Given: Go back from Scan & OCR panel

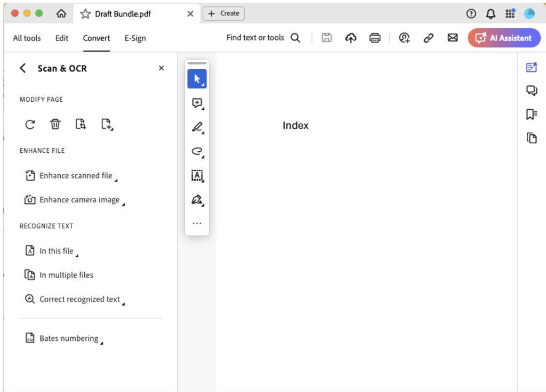Looking at the screenshot, I should coord(22,68).
